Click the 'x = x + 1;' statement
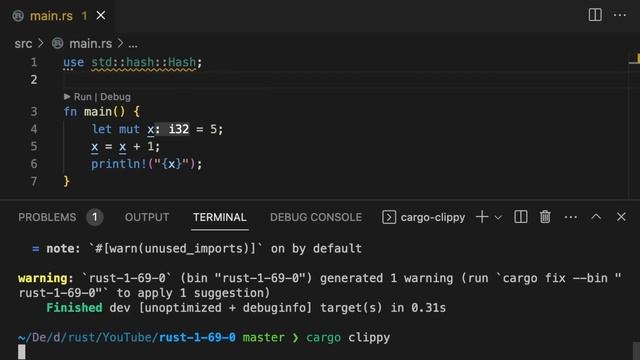The width and height of the screenshot is (640, 360). pos(126,147)
